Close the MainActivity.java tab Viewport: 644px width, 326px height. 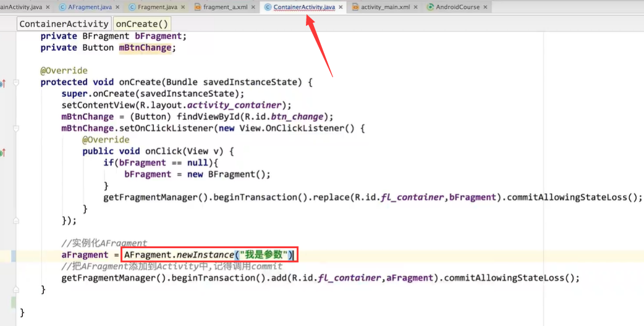(48, 7)
